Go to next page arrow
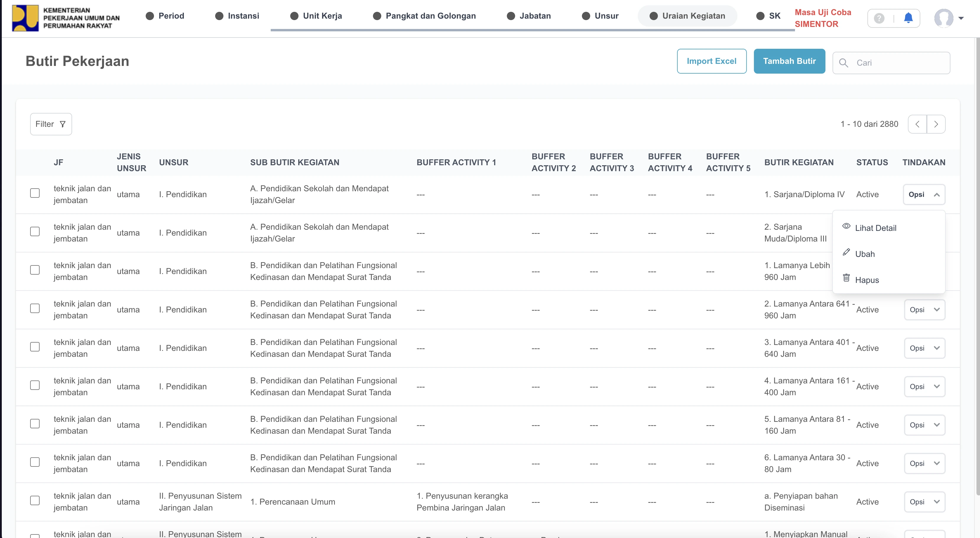The width and height of the screenshot is (980, 538). pos(936,124)
